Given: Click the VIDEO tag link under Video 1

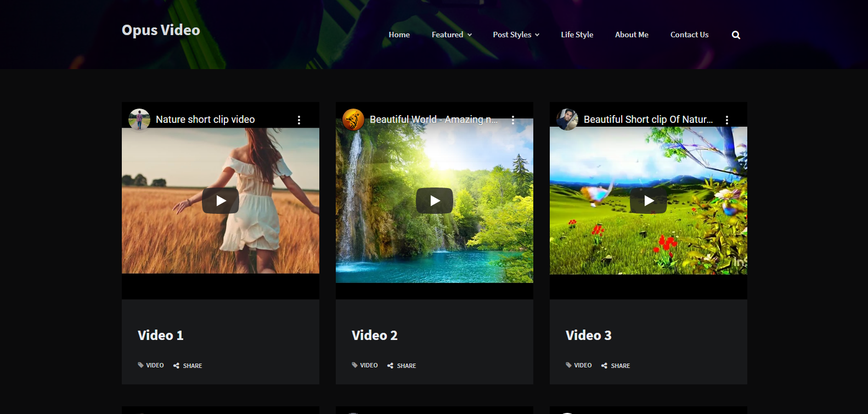Looking at the screenshot, I should [x=155, y=365].
